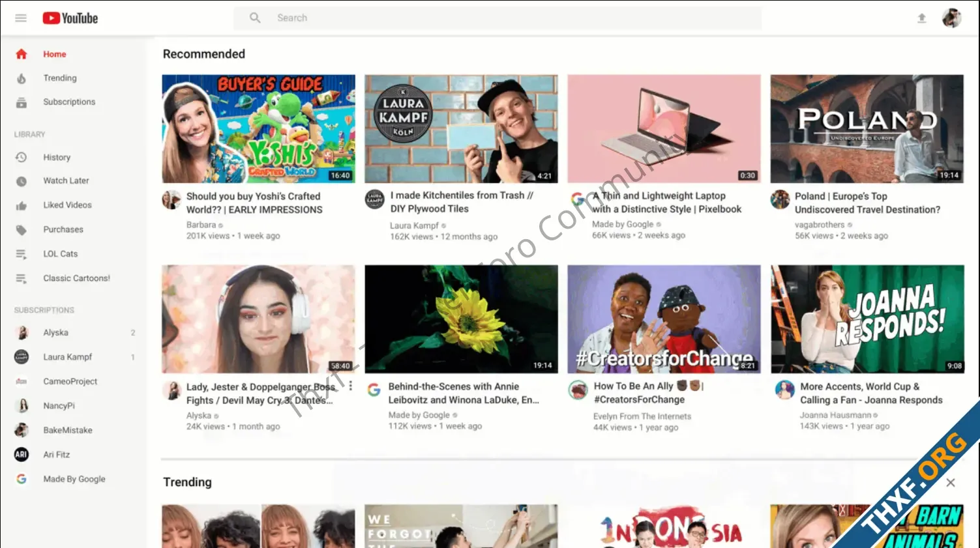980x548 pixels.
Task: Click the upload video icon
Action: pos(921,18)
